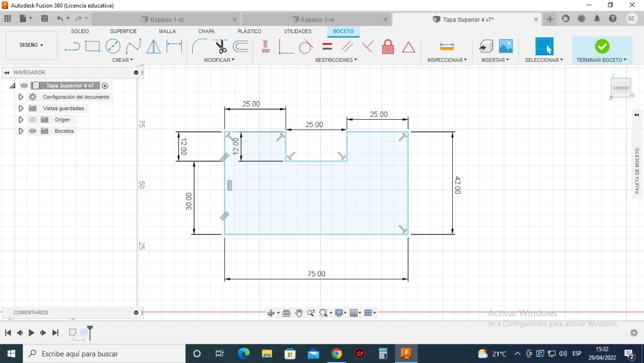Click the Measure ruler icon
Image resolution: width=644 pixels, height=363 pixels.
point(447,47)
